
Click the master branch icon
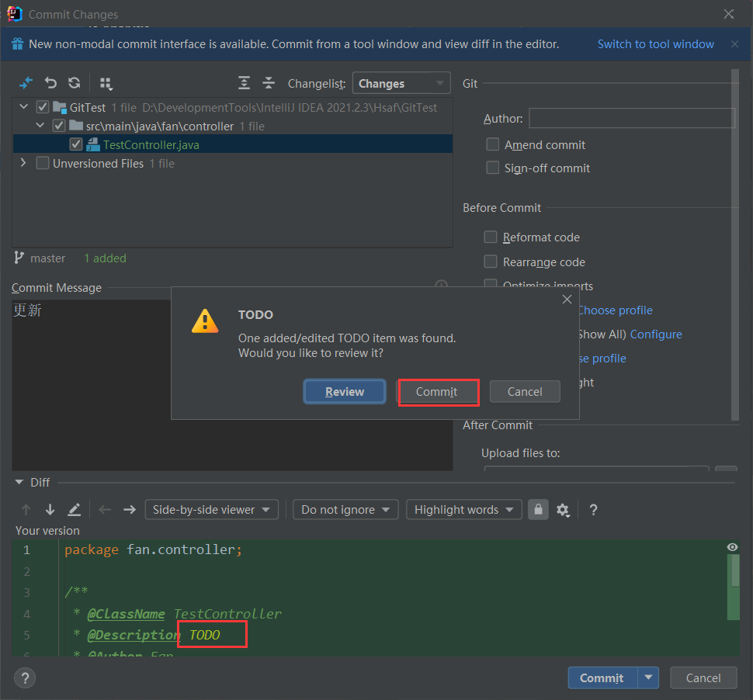(19, 258)
